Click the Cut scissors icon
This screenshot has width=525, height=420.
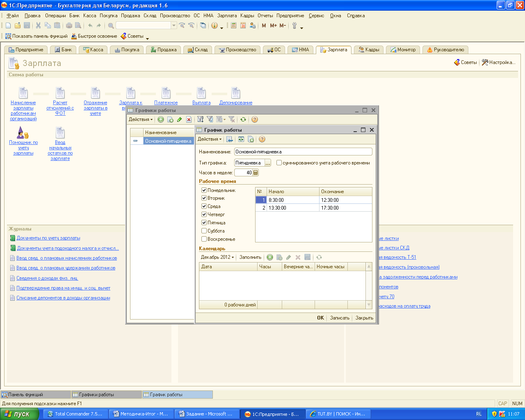point(38,25)
